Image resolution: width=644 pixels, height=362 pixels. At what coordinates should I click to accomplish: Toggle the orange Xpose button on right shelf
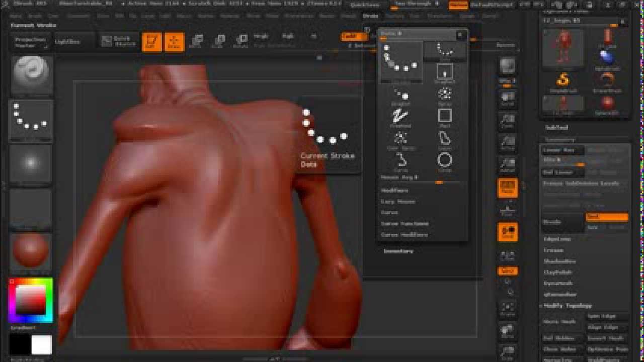pyautogui.click(x=508, y=271)
